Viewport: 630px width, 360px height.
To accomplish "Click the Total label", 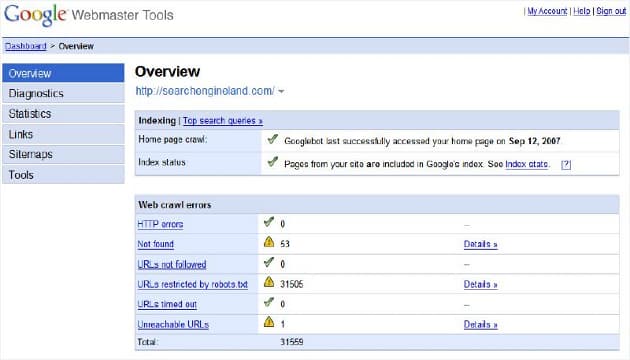I will click(x=148, y=342).
